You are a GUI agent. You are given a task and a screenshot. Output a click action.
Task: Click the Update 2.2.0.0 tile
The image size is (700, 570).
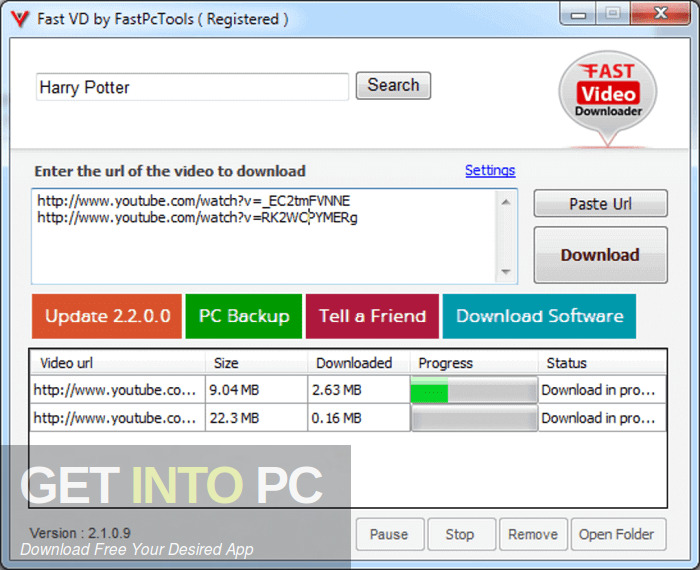point(107,316)
